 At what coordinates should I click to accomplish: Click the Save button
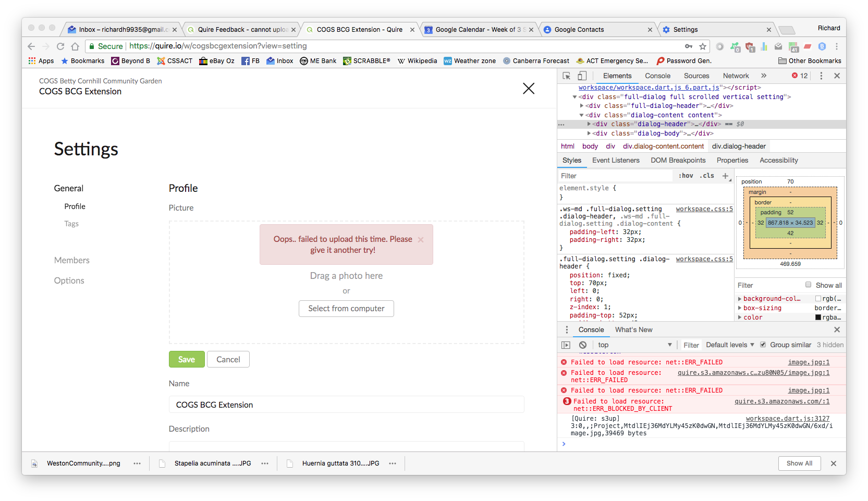pyautogui.click(x=187, y=359)
